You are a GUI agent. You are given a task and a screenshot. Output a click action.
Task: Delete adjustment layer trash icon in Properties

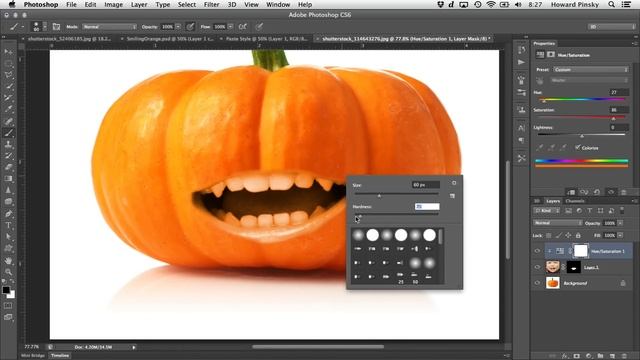click(623, 192)
